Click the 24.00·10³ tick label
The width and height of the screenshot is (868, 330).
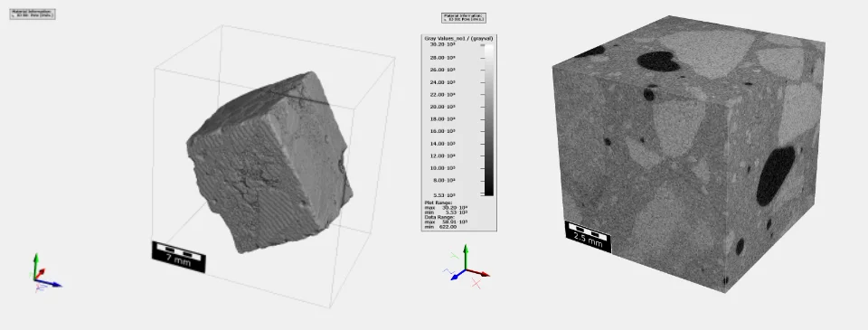(443, 82)
